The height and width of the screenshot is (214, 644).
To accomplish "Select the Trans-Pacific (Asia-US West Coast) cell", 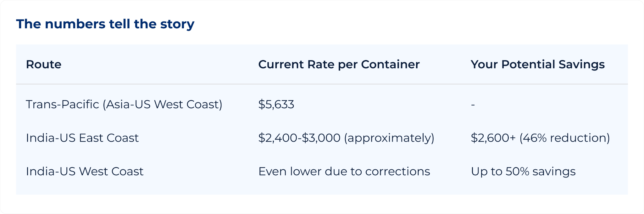I will [x=124, y=104].
